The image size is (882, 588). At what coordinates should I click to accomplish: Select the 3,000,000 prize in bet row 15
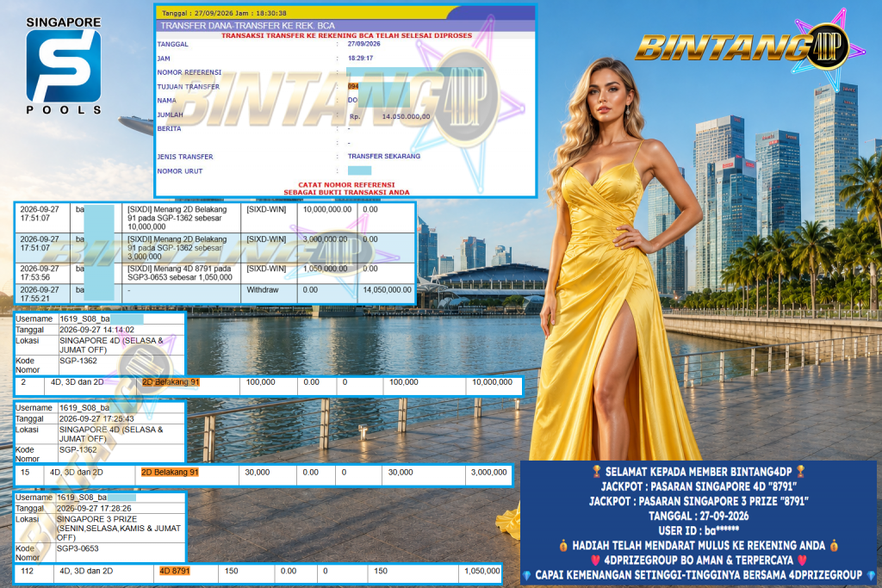coord(489,472)
